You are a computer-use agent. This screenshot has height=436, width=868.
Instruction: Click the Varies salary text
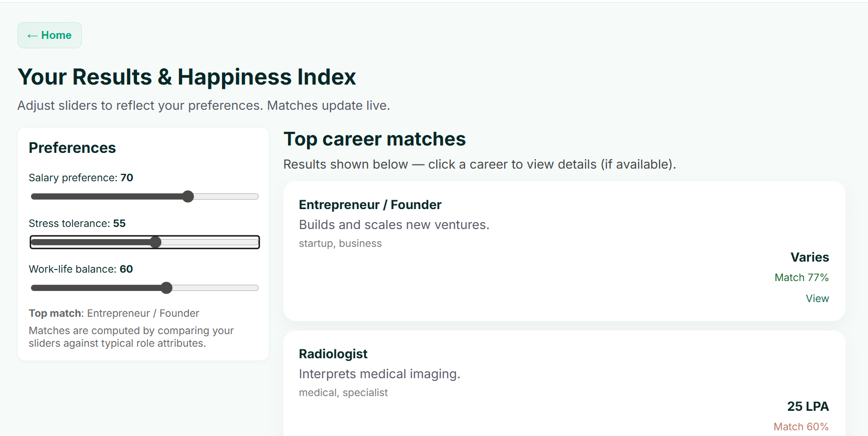tap(810, 257)
